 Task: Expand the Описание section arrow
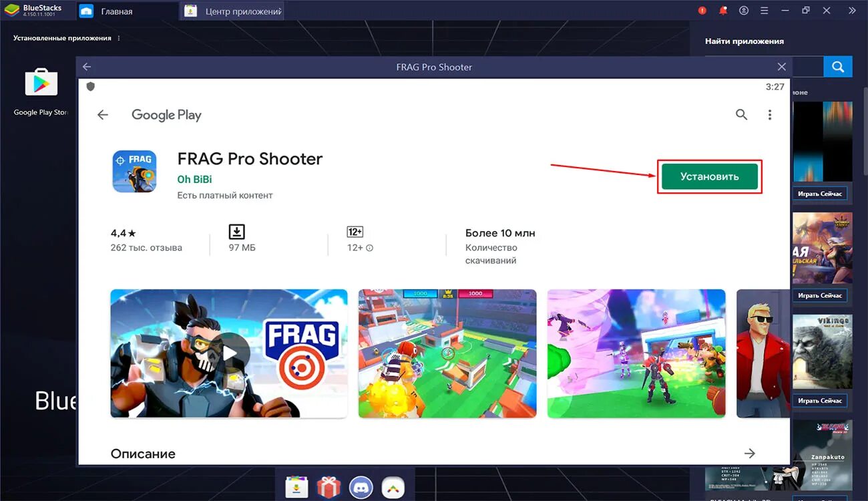750,454
